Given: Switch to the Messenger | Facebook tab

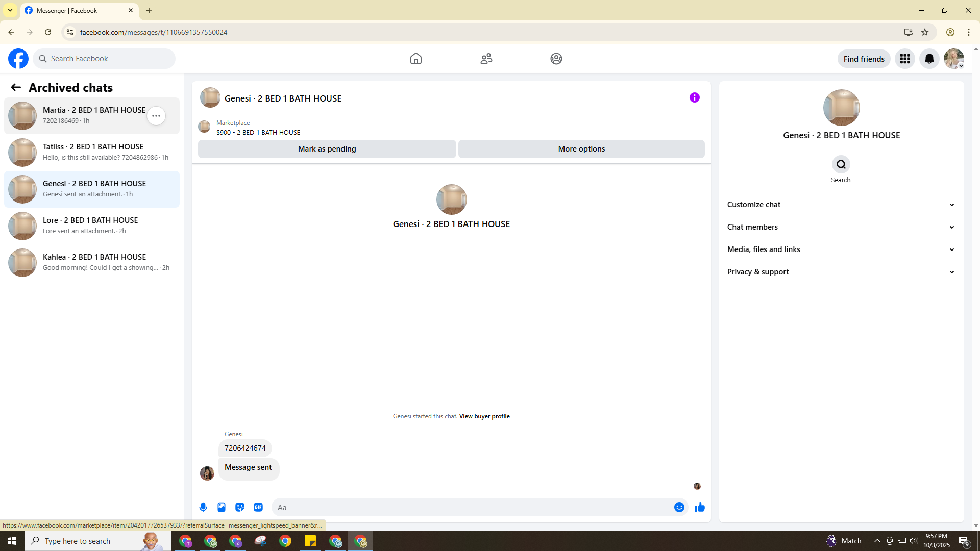Looking at the screenshot, I should click(x=79, y=10).
